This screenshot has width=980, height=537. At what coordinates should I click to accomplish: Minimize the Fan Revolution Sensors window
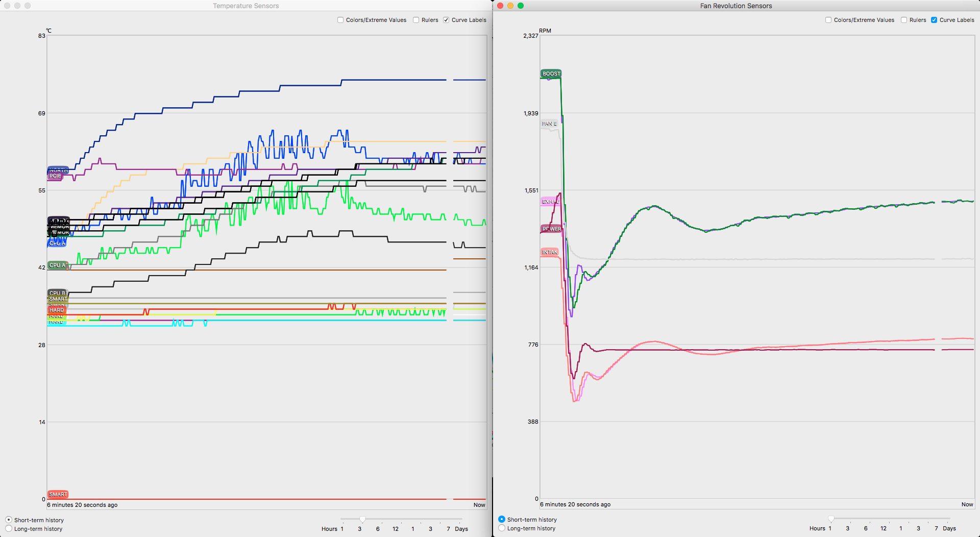[510, 6]
